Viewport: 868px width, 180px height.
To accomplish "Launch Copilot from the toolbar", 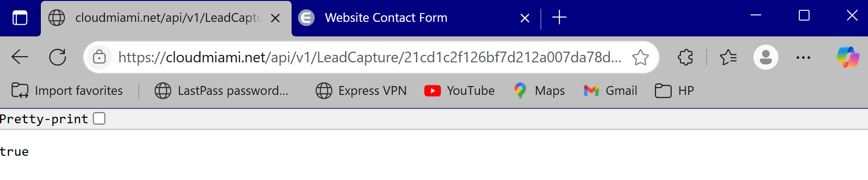I will tap(848, 57).
